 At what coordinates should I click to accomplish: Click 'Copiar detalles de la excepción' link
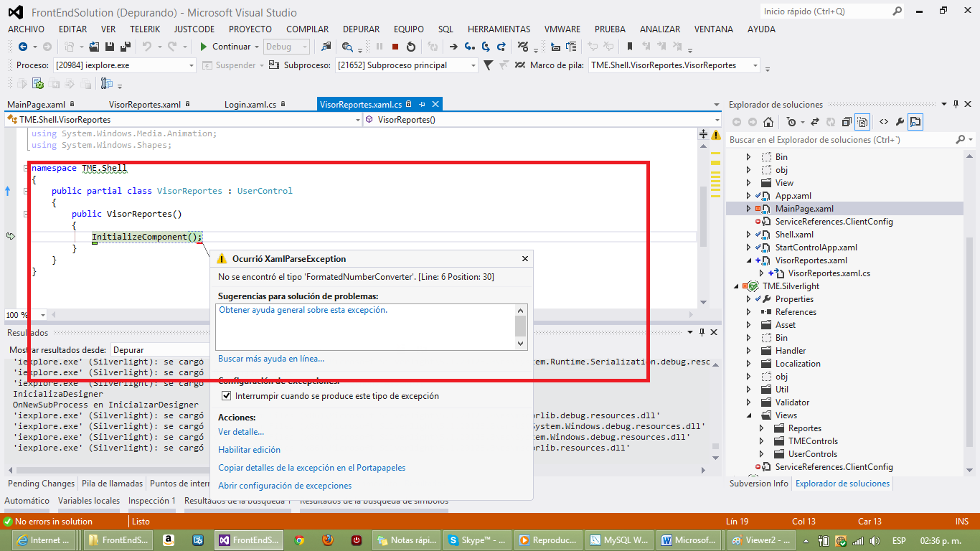click(x=311, y=468)
